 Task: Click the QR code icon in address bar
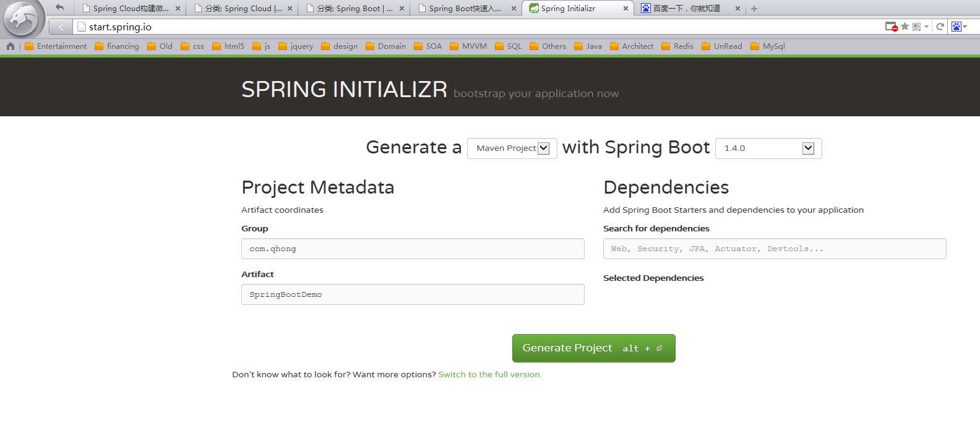pos(916,27)
